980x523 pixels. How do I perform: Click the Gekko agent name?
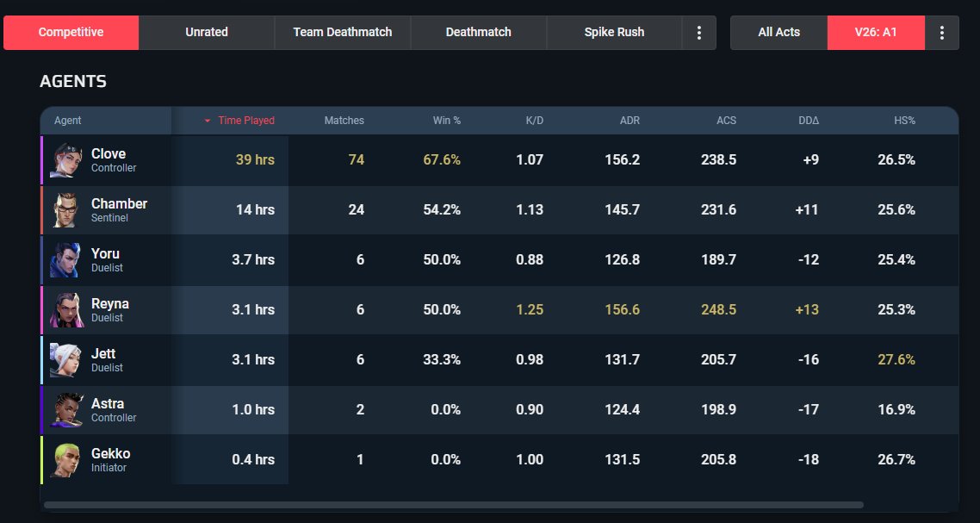110,454
